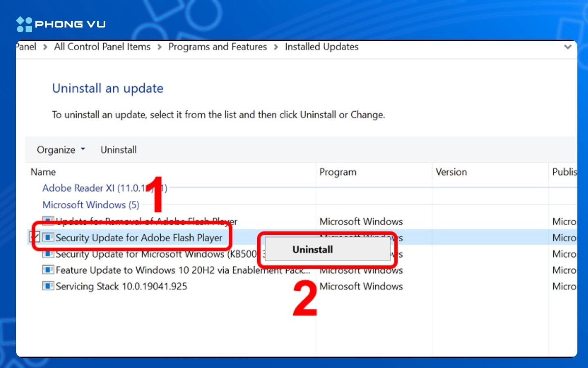
Task: Sort the list by the Name column header
Action: (43, 172)
